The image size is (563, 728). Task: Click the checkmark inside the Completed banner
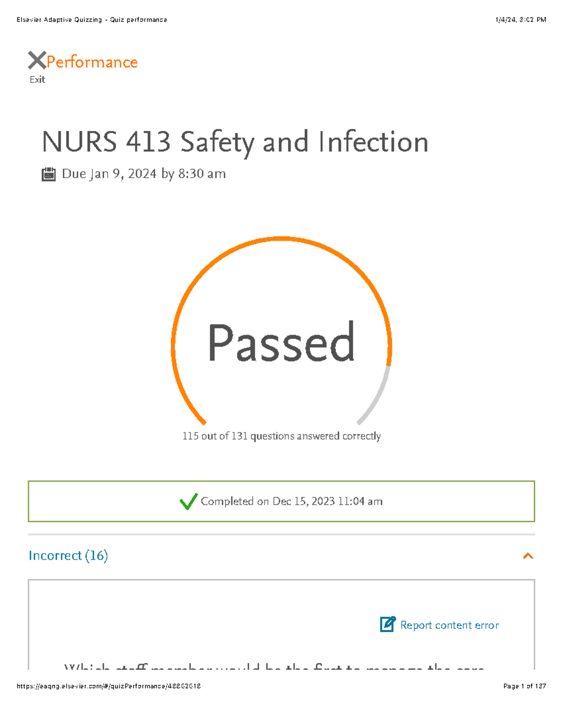pyautogui.click(x=188, y=501)
